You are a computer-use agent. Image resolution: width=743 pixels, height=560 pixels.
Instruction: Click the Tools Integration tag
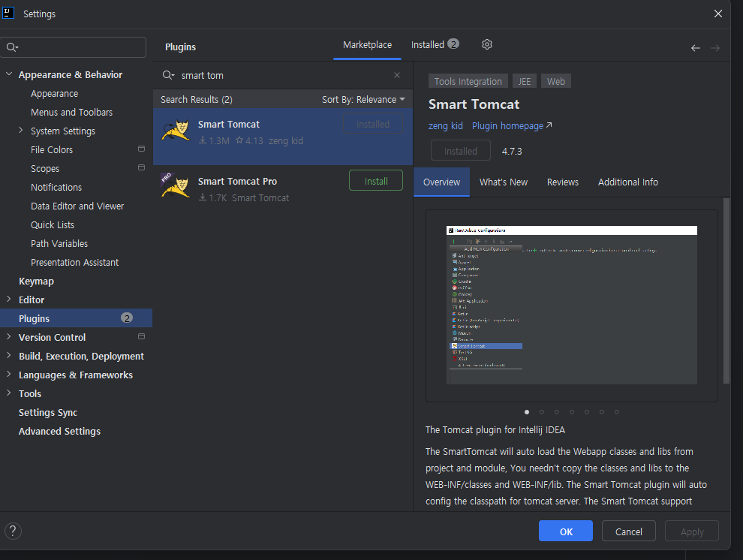(x=468, y=82)
